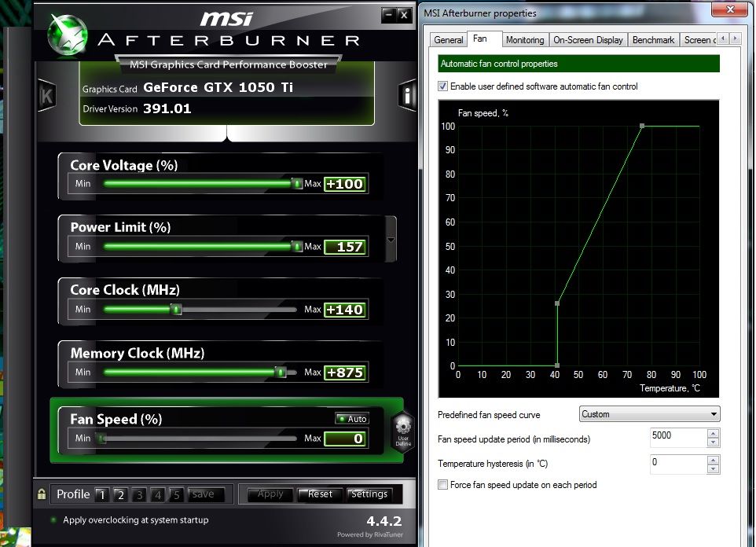Expand the Power Limit dropdown arrow
Screen dimensions: 756x547
tap(391, 240)
